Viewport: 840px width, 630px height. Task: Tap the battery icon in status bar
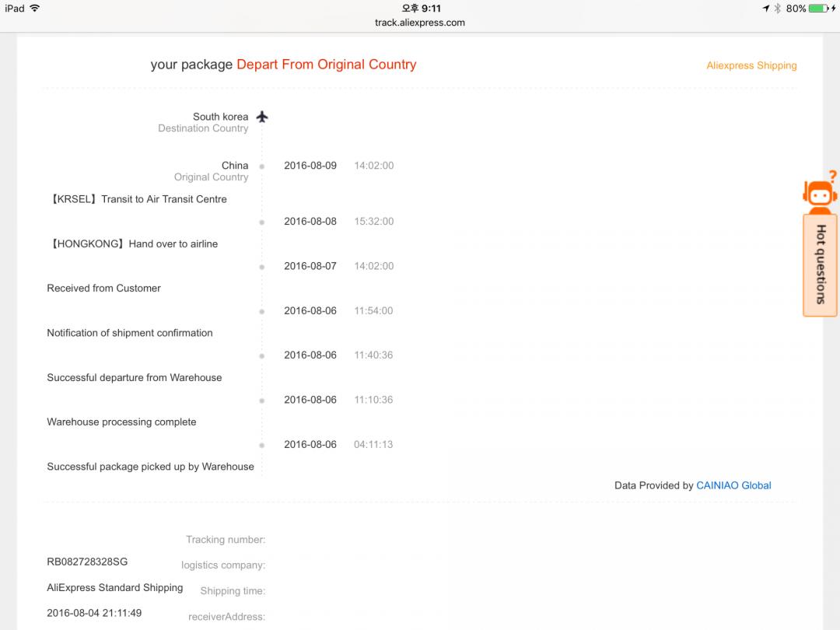(818, 9)
